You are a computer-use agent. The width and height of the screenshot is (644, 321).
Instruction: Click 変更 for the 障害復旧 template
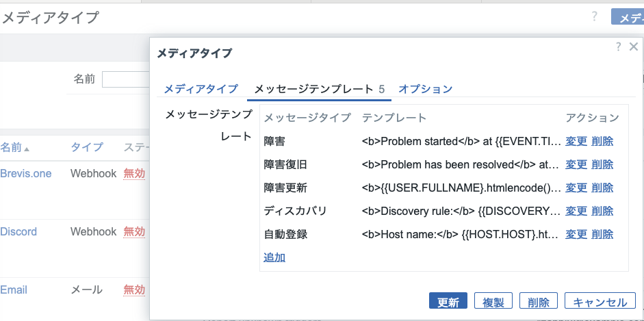click(576, 164)
